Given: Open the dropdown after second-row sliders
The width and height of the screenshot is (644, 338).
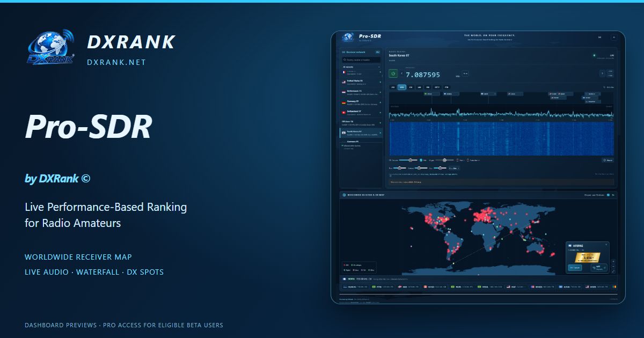Looking at the screenshot, I should point(454,168).
